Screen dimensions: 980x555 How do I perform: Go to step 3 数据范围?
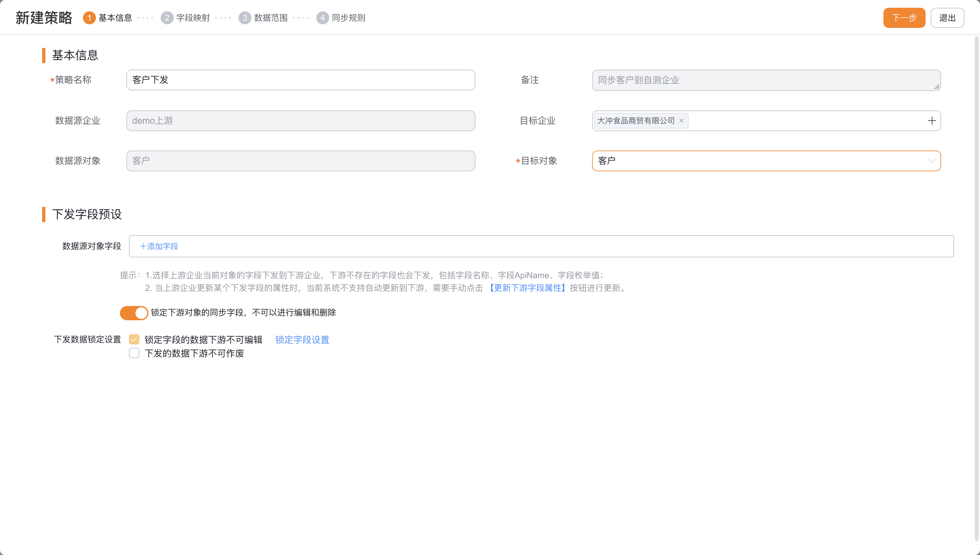pos(263,18)
